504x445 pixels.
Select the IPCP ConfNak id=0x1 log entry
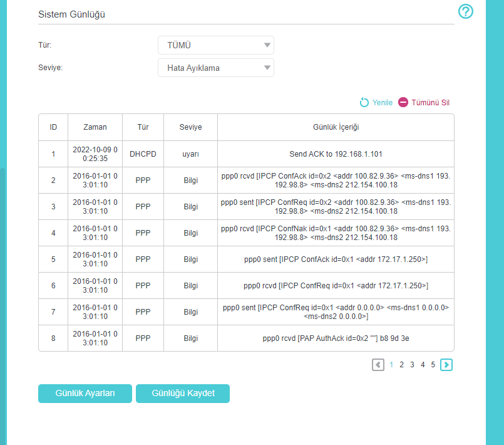pos(336,233)
